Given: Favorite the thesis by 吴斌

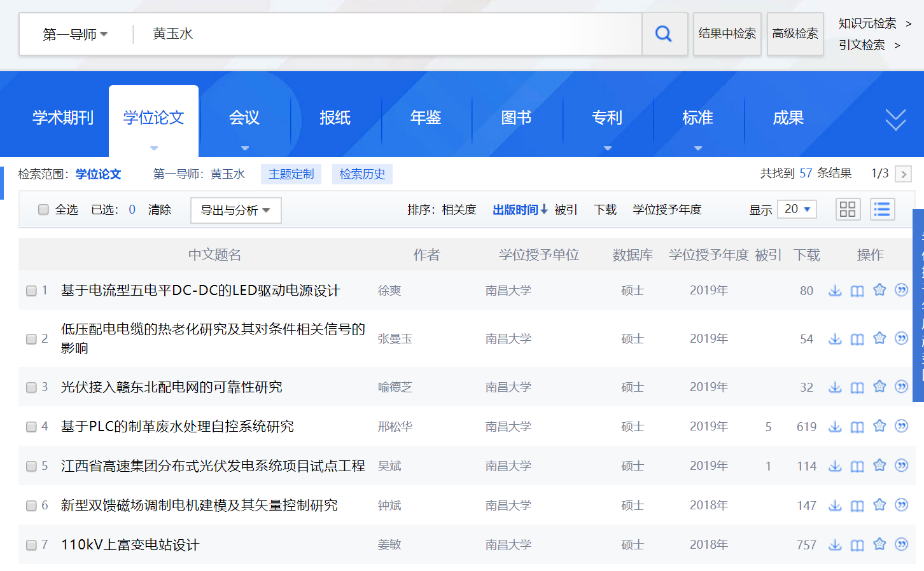Looking at the screenshot, I should pos(879,465).
